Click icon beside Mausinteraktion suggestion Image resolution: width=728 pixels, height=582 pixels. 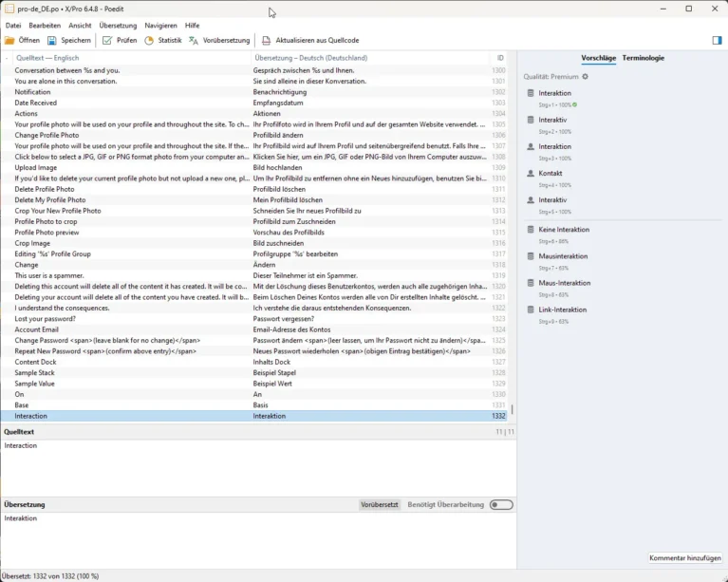(x=531, y=256)
